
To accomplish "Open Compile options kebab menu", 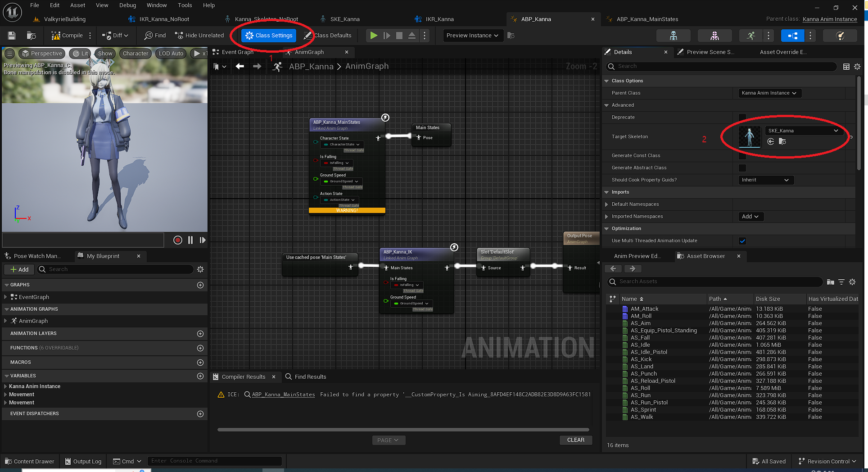I will point(90,36).
